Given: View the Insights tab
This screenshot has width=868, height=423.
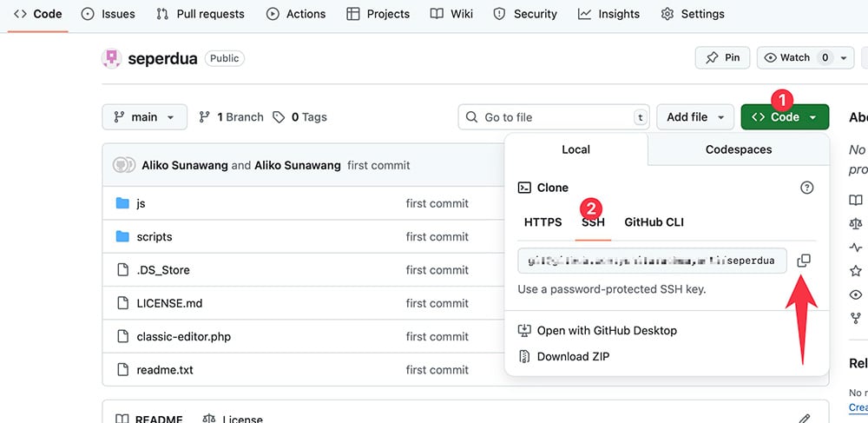Looking at the screenshot, I should coord(608,14).
